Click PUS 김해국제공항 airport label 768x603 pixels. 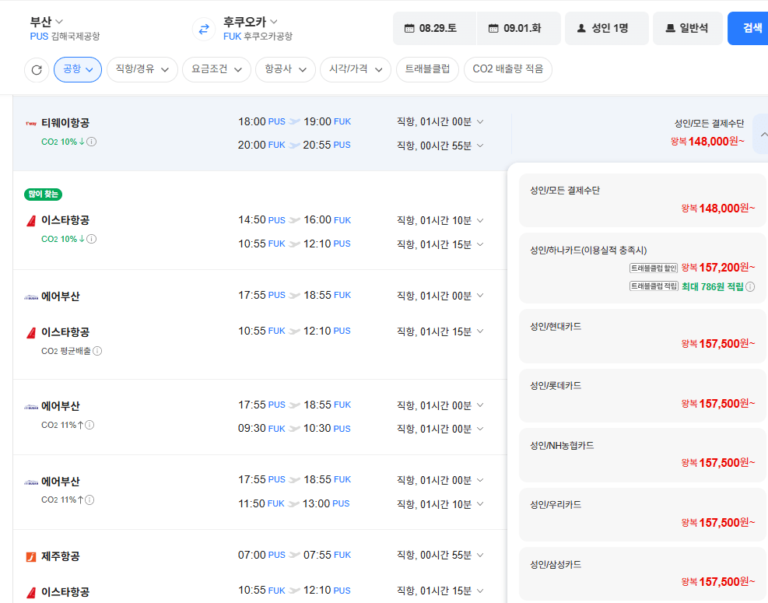[65, 37]
